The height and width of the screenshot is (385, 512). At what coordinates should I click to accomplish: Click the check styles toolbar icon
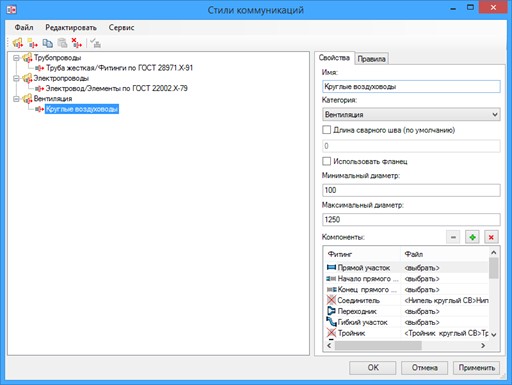[96, 43]
